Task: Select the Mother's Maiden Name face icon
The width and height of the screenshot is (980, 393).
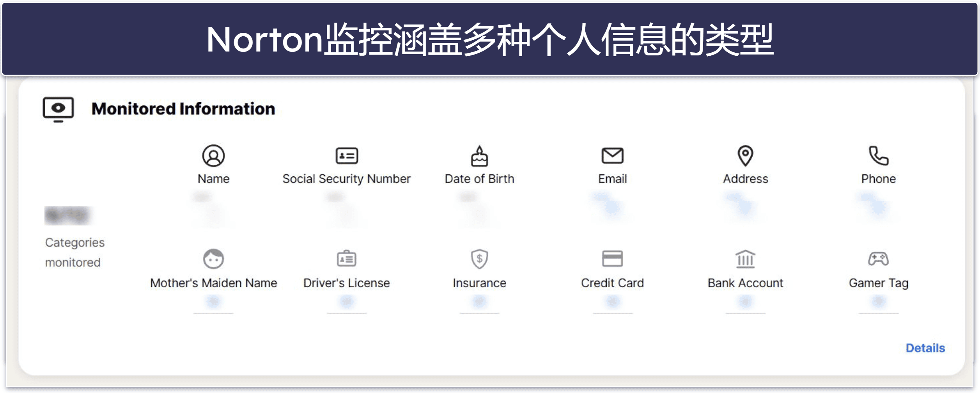Action: 213,259
